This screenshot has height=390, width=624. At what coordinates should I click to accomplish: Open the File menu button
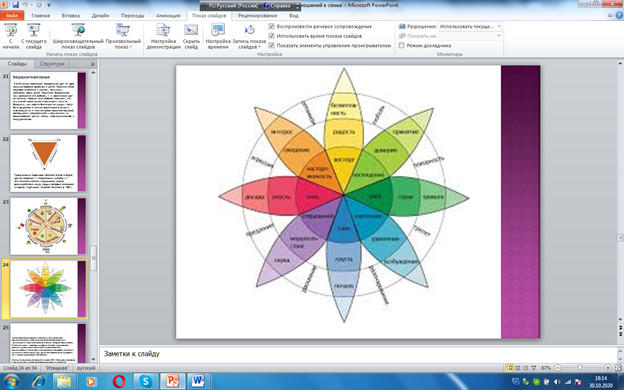(x=12, y=16)
